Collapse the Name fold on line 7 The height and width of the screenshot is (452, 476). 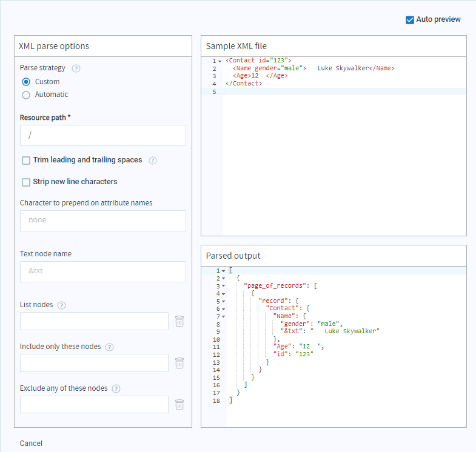(223, 317)
